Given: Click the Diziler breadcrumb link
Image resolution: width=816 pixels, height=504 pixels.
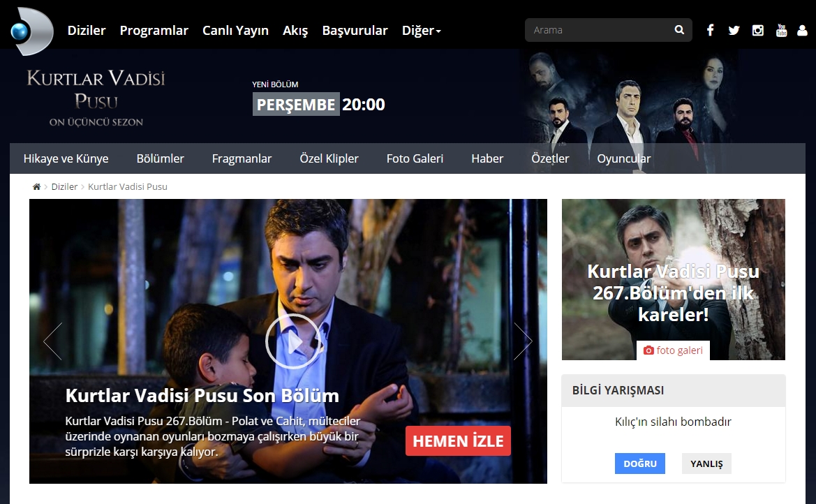Looking at the screenshot, I should coord(64,186).
